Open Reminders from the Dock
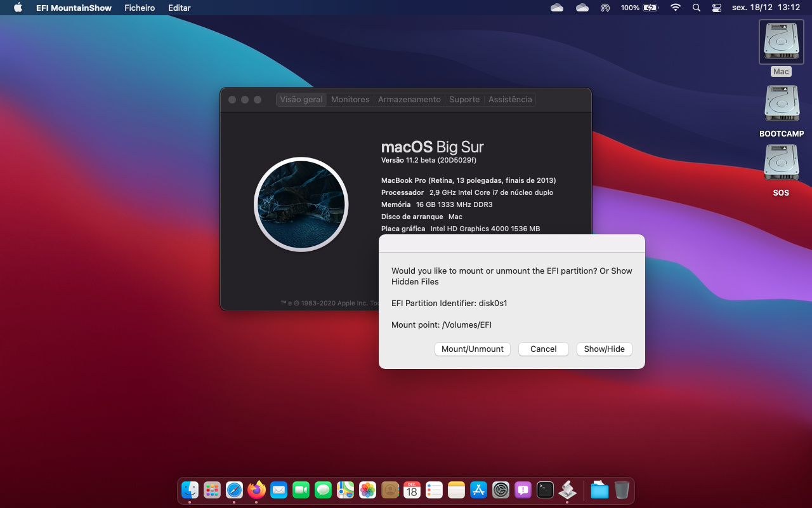Image resolution: width=812 pixels, height=508 pixels. point(435,490)
